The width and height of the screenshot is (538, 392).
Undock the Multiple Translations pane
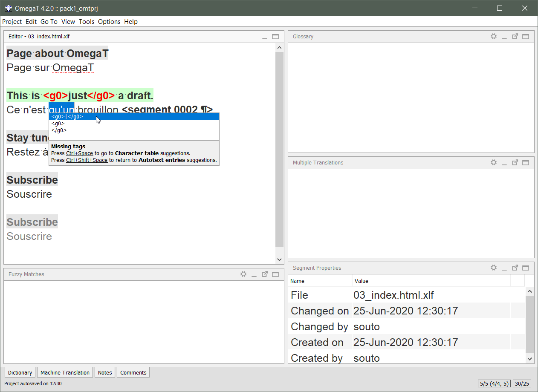point(515,162)
